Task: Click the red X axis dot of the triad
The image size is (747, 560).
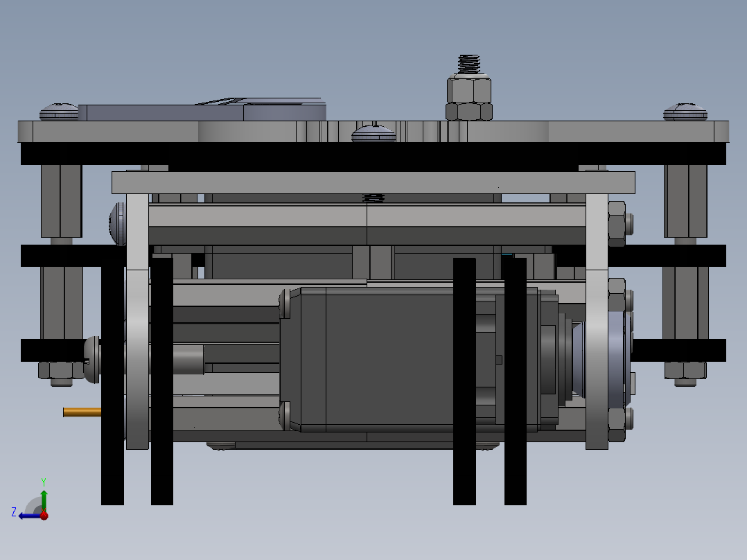Action: (x=44, y=516)
